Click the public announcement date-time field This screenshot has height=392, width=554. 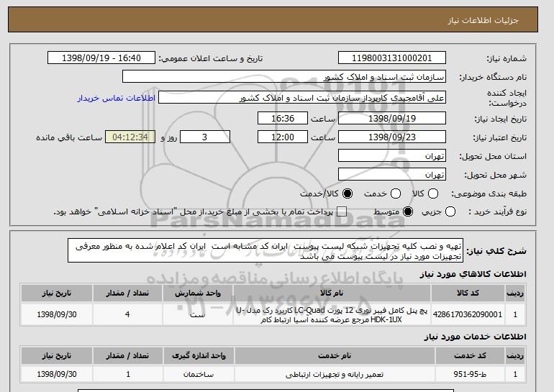[101, 58]
